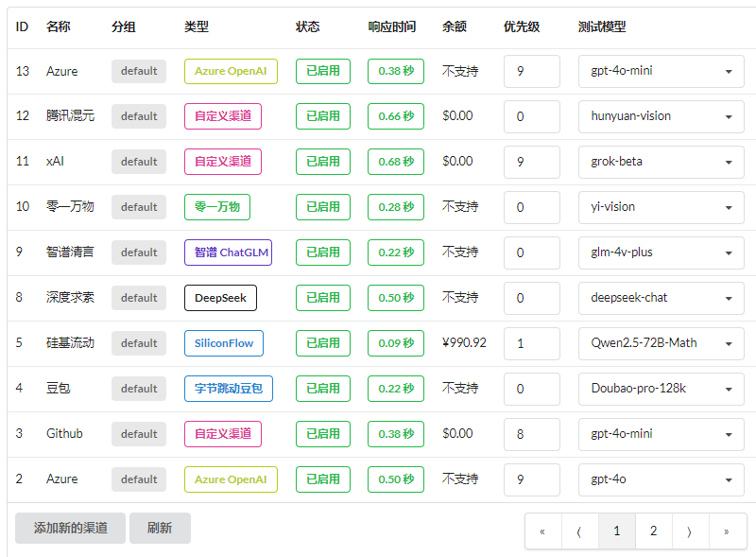The height and width of the screenshot is (557, 756).
Task: Click the 0.38 秒 response time for Github
Action: (396, 434)
